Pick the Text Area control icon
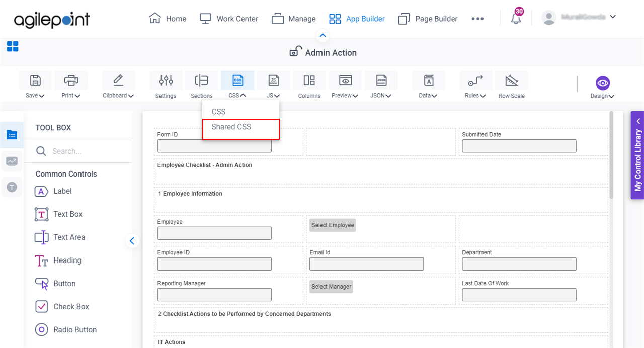 tap(41, 237)
